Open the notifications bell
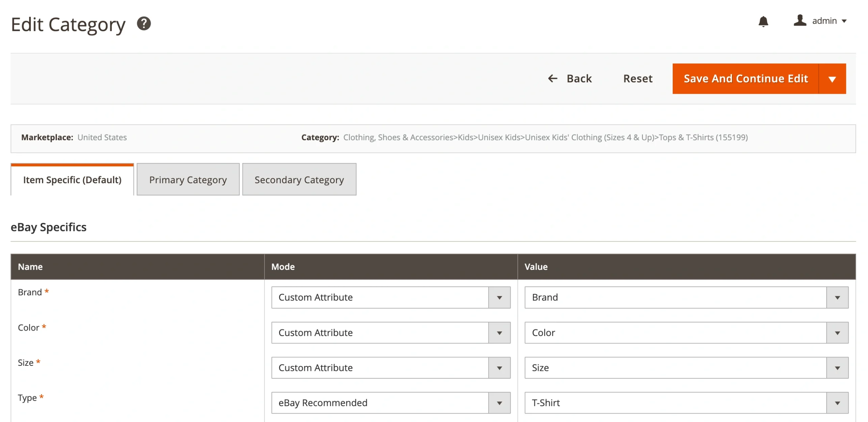The height and width of the screenshot is (422, 868). 763,21
